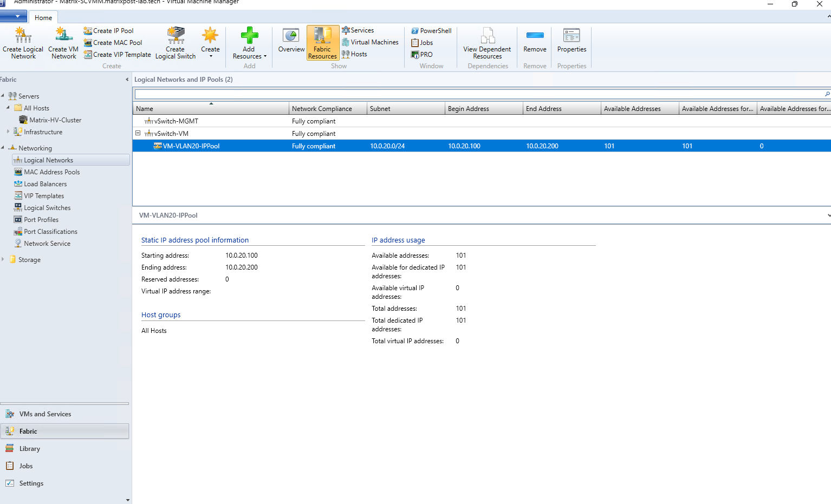Switch to VMs and Services workspace
The image size is (831, 504).
(64, 414)
